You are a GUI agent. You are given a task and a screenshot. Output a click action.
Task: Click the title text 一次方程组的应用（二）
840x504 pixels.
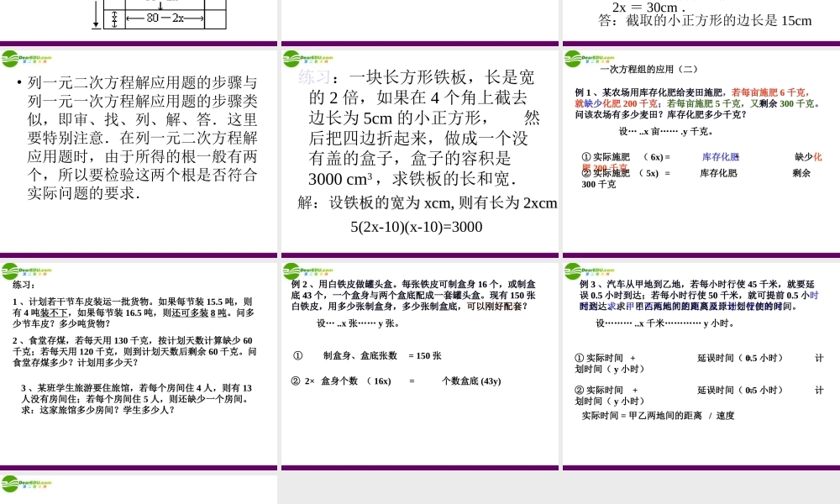click(648, 69)
